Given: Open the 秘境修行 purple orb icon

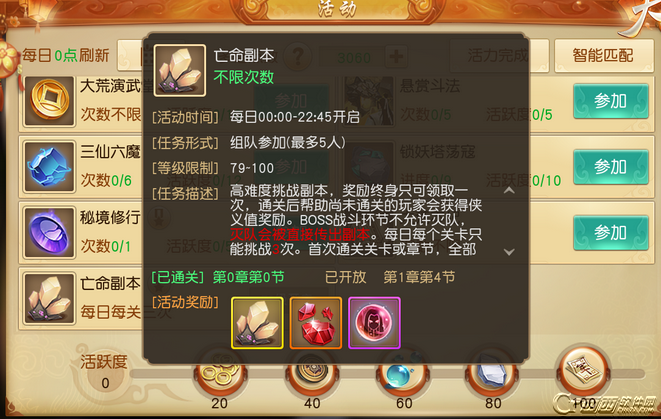Looking at the screenshot, I should pyautogui.click(x=49, y=233).
